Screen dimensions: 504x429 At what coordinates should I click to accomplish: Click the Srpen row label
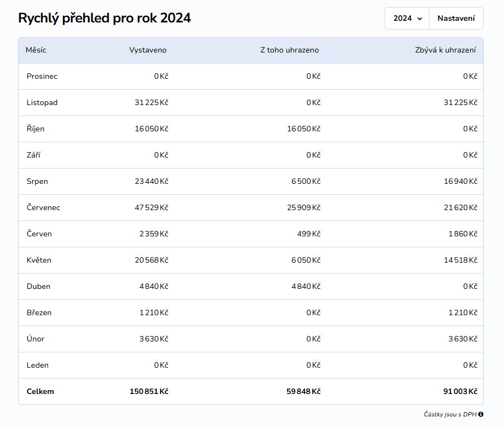[x=37, y=182]
